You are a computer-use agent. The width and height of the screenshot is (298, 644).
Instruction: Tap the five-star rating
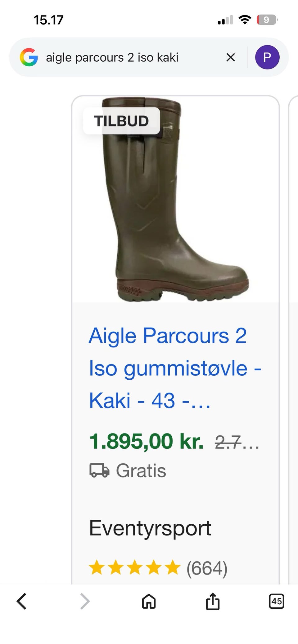tap(134, 568)
